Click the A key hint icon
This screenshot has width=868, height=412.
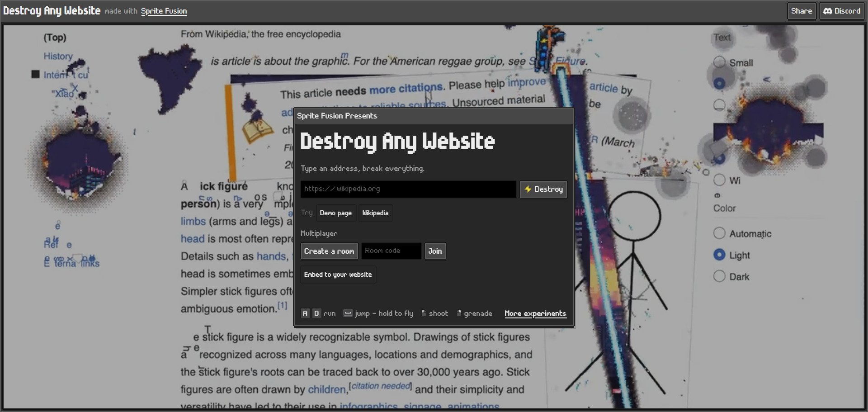click(x=305, y=313)
